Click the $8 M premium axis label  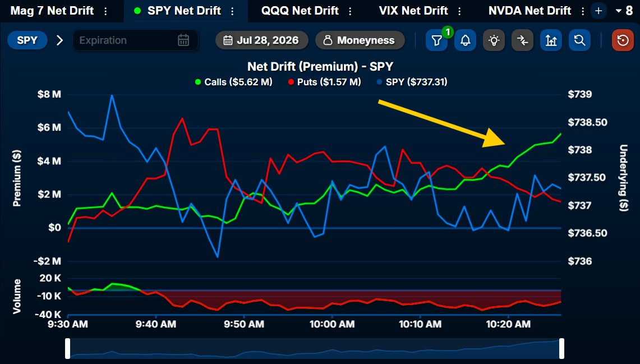(49, 94)
